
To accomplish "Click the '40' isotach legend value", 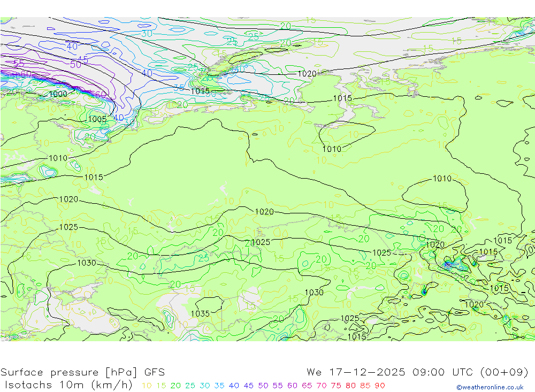I will pos(234,386).
